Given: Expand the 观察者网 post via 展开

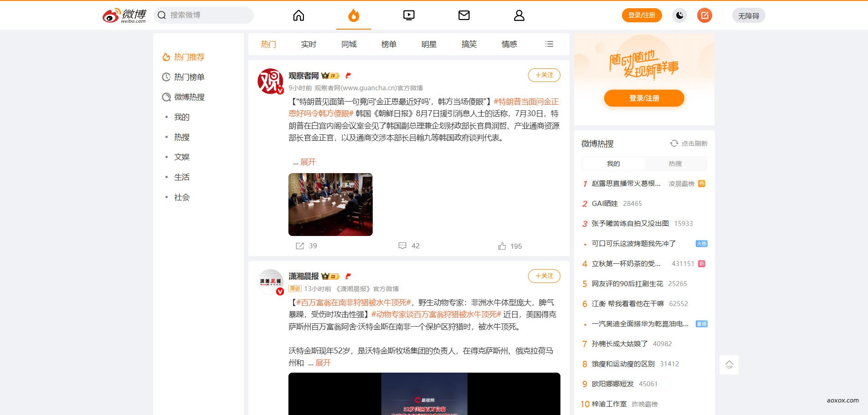Looking at the screenshot, I should [x=307, y=162].
